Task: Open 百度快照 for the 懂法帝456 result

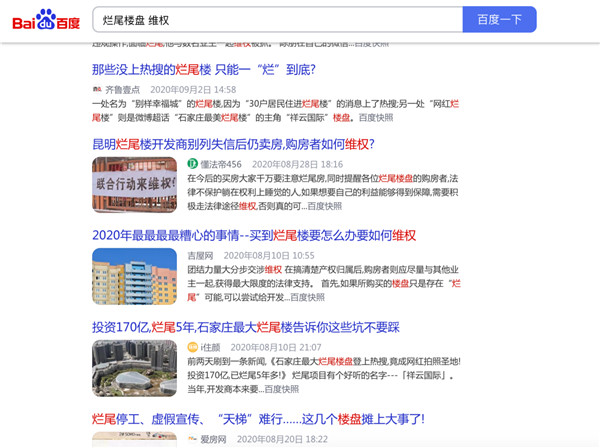Action: pos(324,206)
